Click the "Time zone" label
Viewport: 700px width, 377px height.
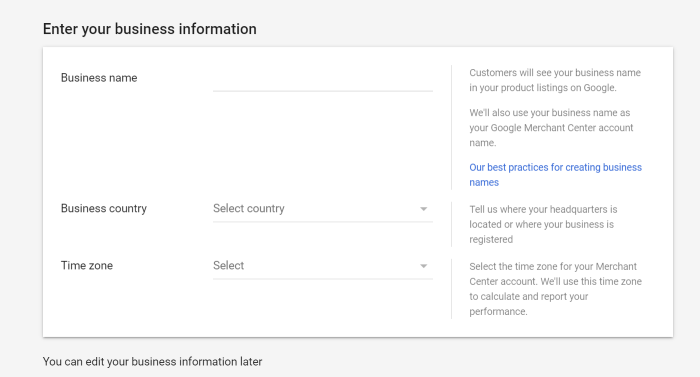(87, 265)
